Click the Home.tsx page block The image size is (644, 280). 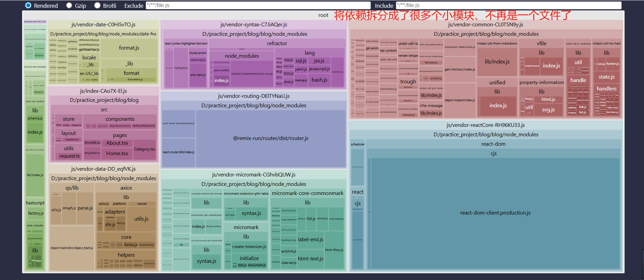click(117, 153)
